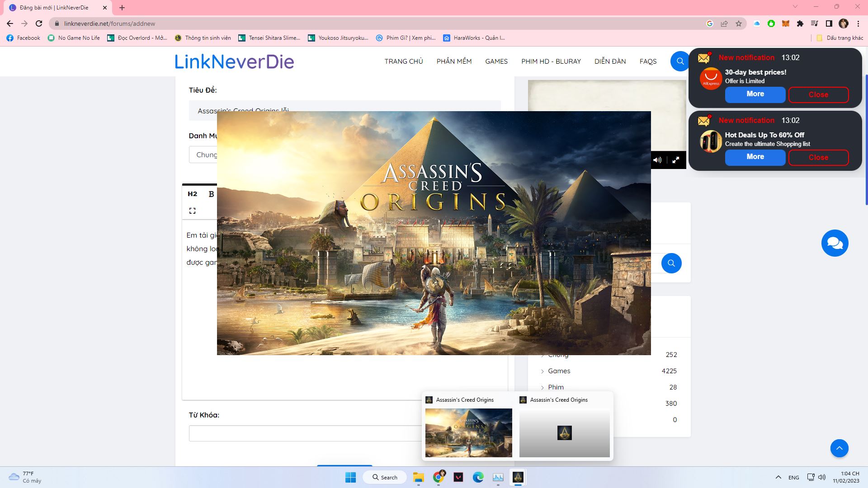This screenshot has height=488, width=868.
Task: Click the ENG language switcher
Action: [x=793, y=477]
